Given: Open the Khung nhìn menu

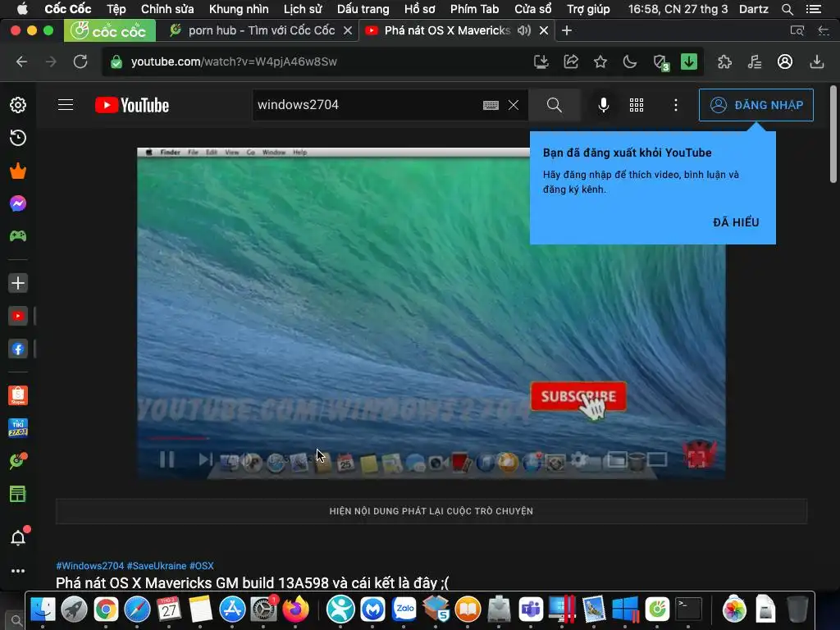Looking at the screenshot, I should tap(239, 9).
